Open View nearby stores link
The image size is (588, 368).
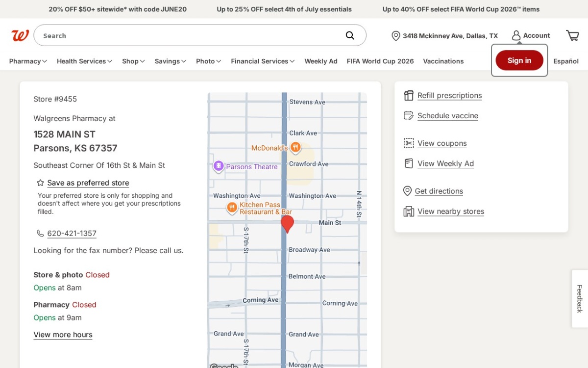[x=451, y=211]
